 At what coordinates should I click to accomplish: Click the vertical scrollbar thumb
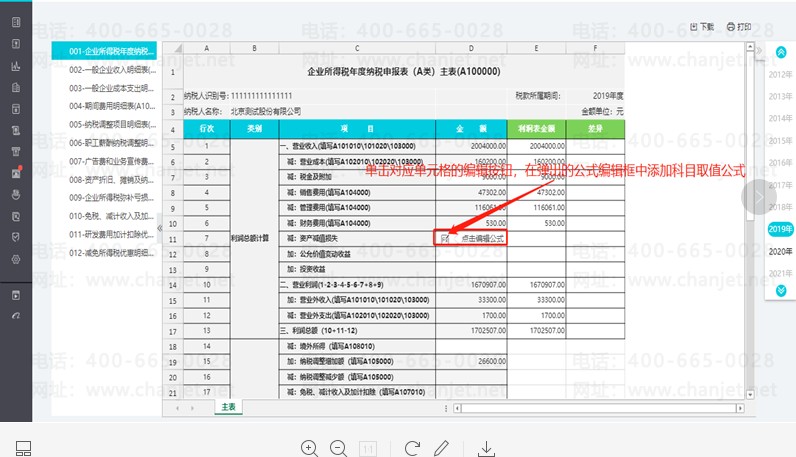point(750,135)
